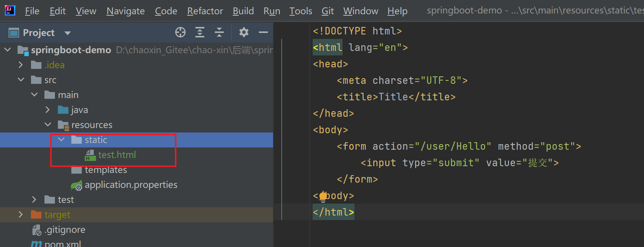Open the Git menu

[328, 11]
